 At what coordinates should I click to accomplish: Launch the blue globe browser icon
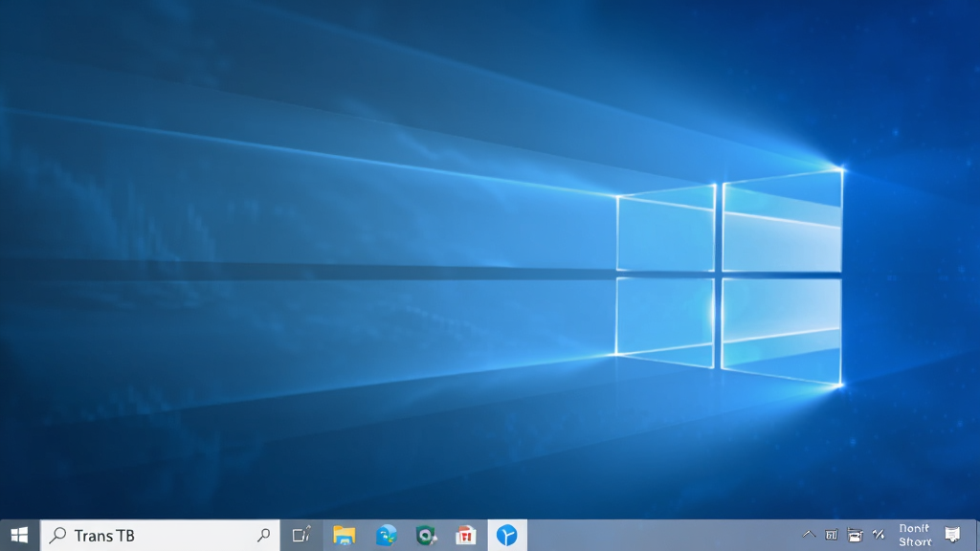(x=387, y=536)
